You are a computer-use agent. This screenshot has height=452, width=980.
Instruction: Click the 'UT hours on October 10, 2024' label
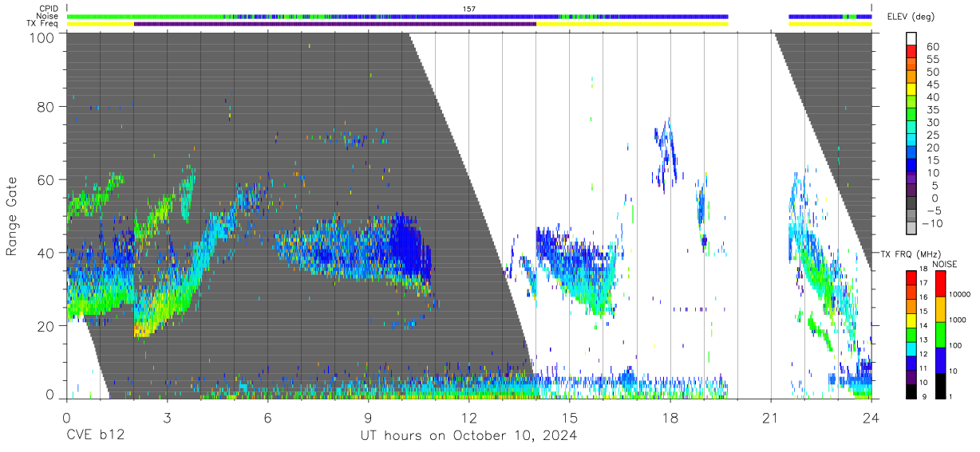[468, 436]
